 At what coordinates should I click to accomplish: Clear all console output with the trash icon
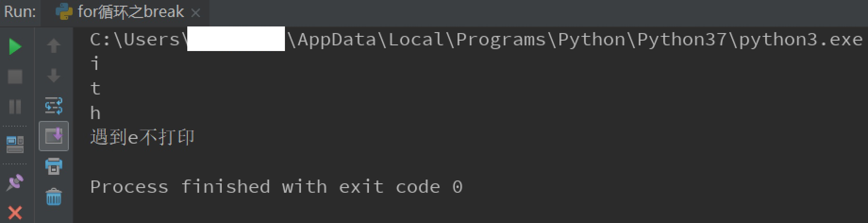click(54, 197)
